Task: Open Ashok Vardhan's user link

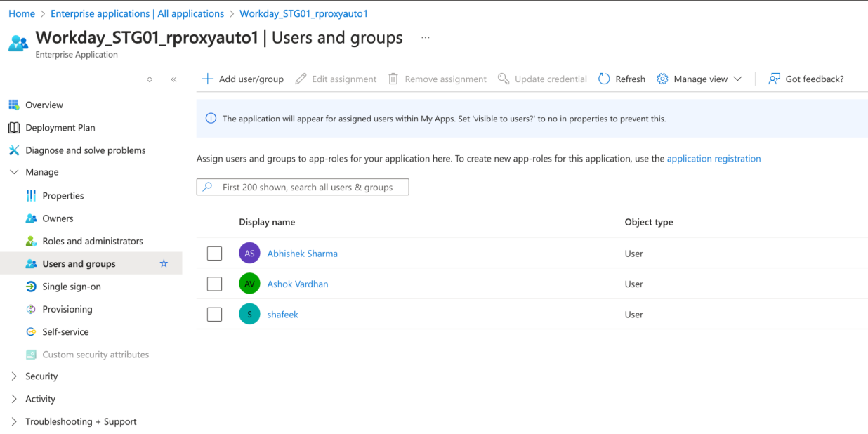Action: tap(298, 284)
